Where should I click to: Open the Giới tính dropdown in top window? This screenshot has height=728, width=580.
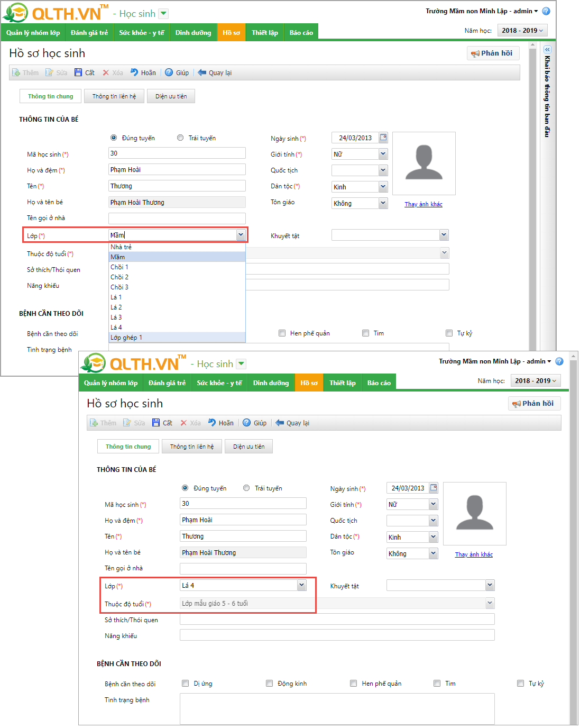click(383, 154)
